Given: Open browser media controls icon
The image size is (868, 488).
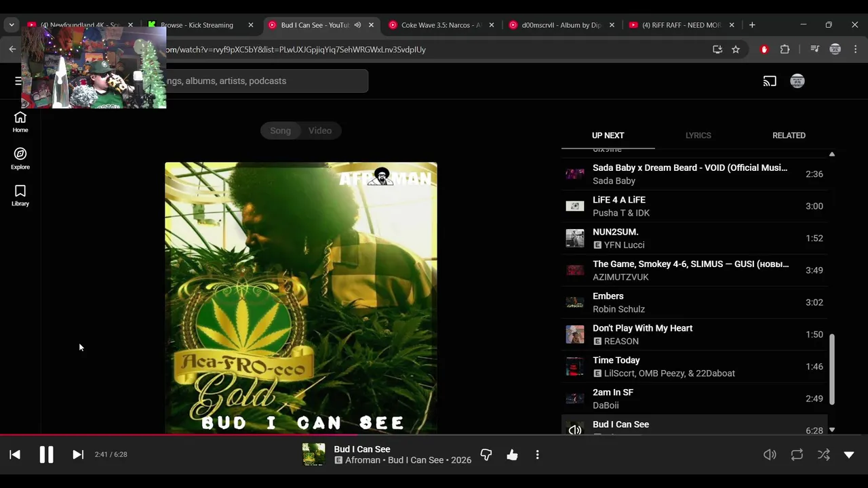Looking at the screenshot, I should (x=815, y=49).
